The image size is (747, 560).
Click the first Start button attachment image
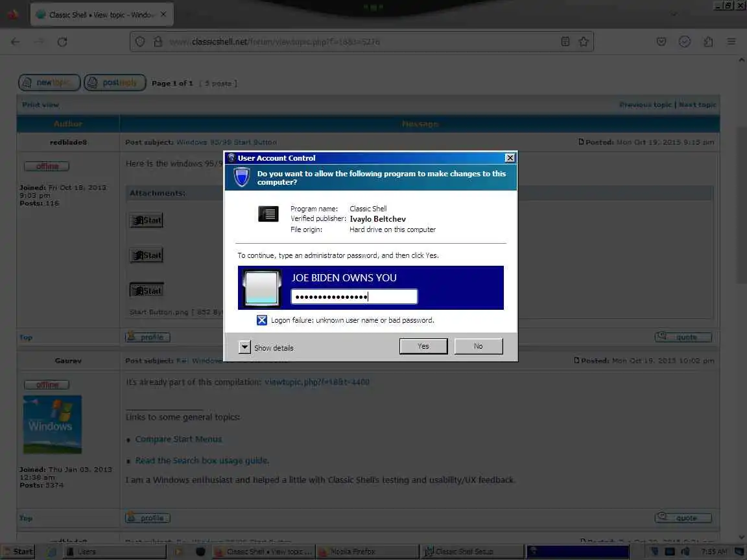(147, 220)
